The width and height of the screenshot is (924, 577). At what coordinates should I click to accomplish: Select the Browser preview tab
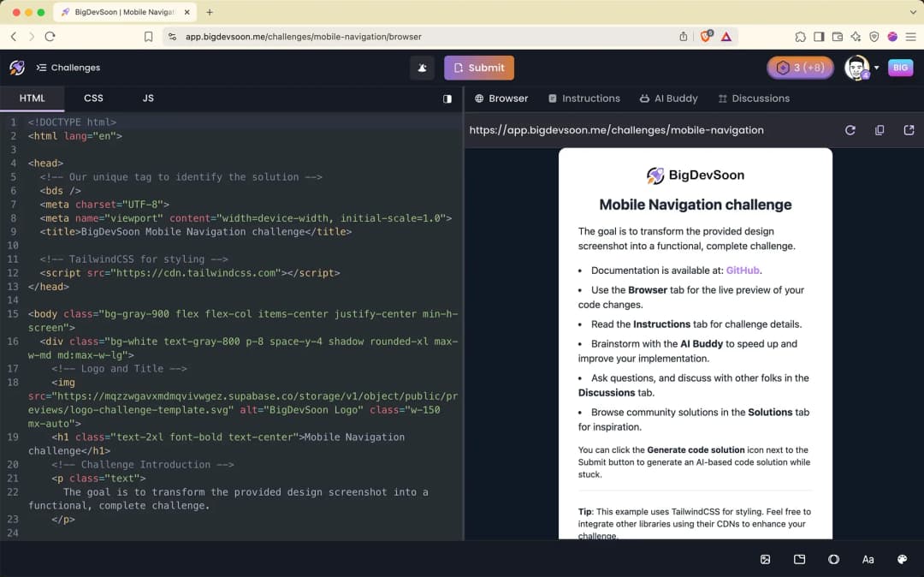(x=501, y=98)
